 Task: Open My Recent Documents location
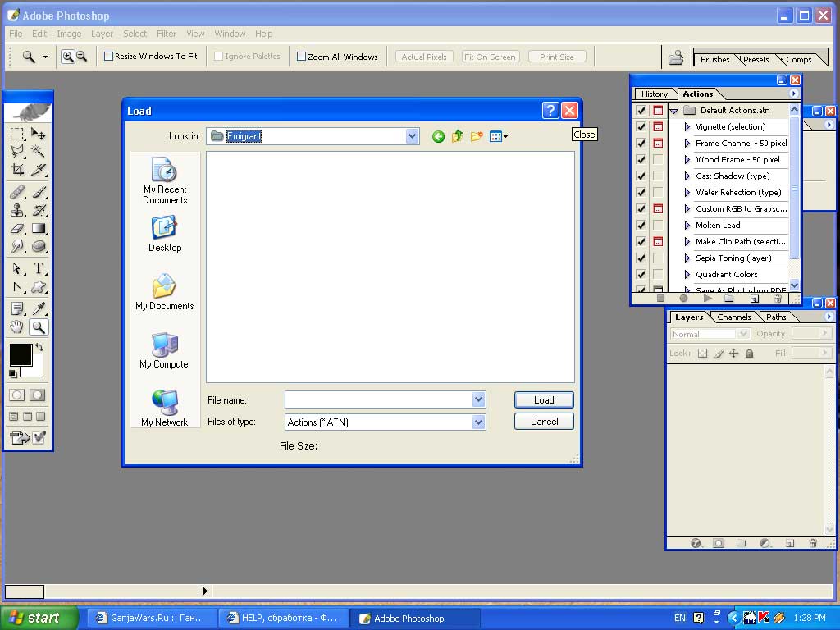tap(165, 180)
